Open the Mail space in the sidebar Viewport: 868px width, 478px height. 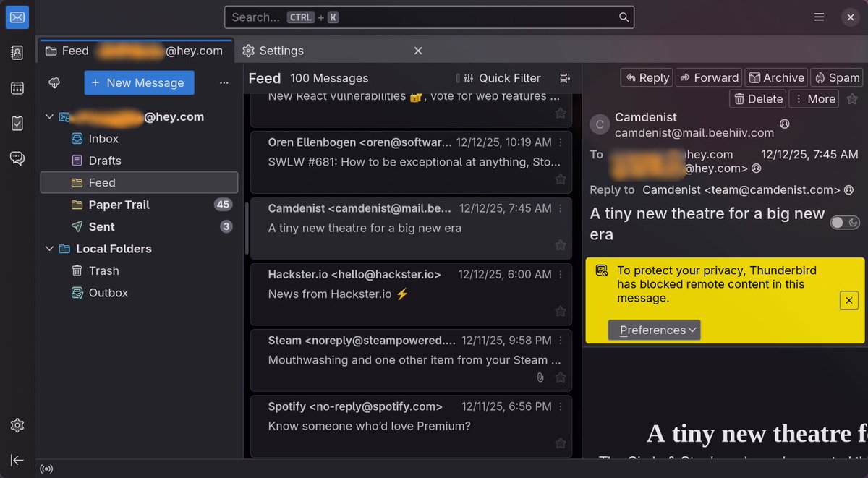click(x=17, y=17)
